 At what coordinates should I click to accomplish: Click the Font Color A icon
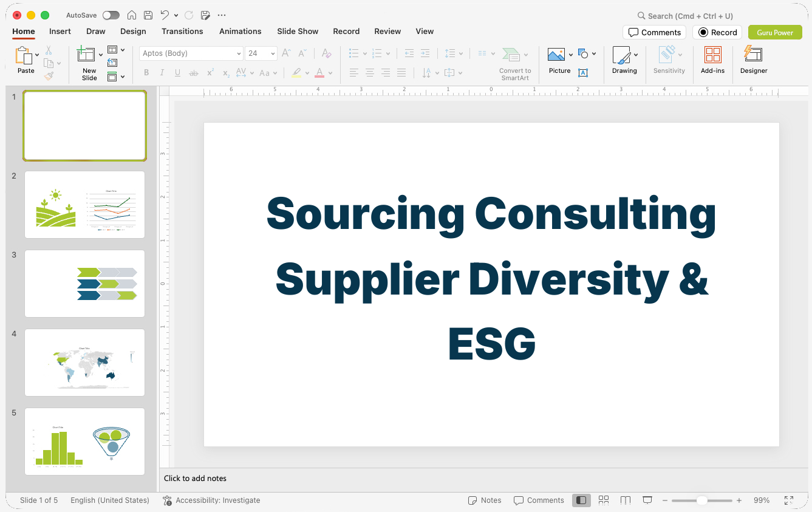tap(319, 73)
